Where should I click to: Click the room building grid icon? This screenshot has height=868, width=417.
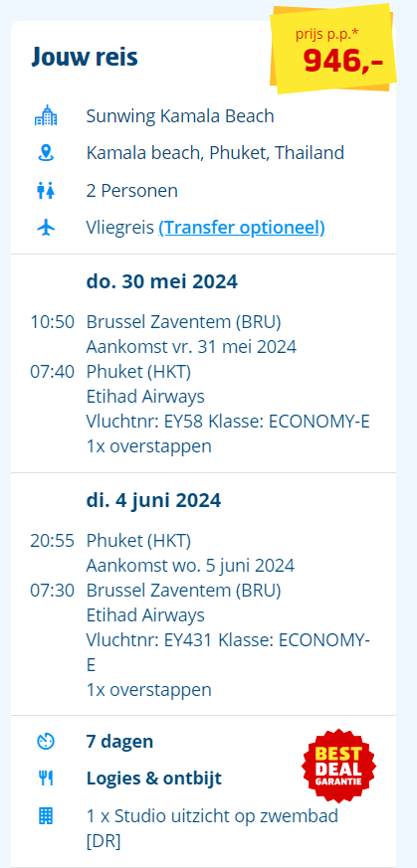[x=46, y=815]
